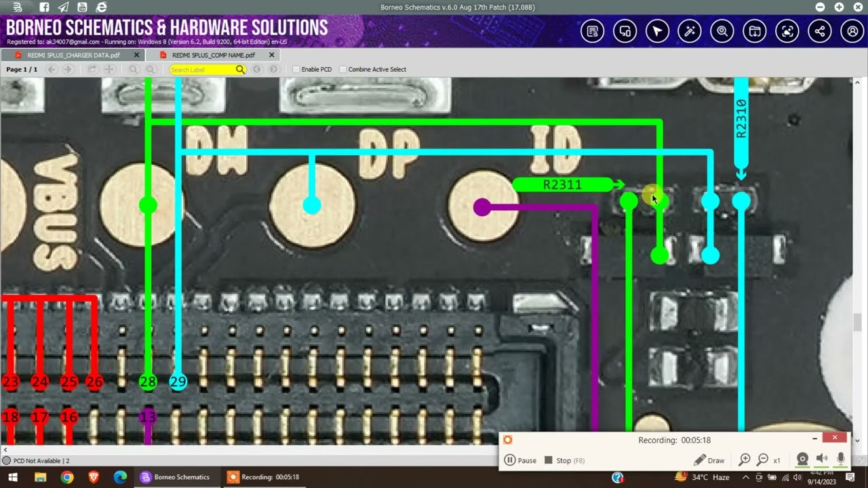Close the REDMI 5PLUS_CHARGER DATA.pdf tab
868x488 pixels.
point(136,55)
